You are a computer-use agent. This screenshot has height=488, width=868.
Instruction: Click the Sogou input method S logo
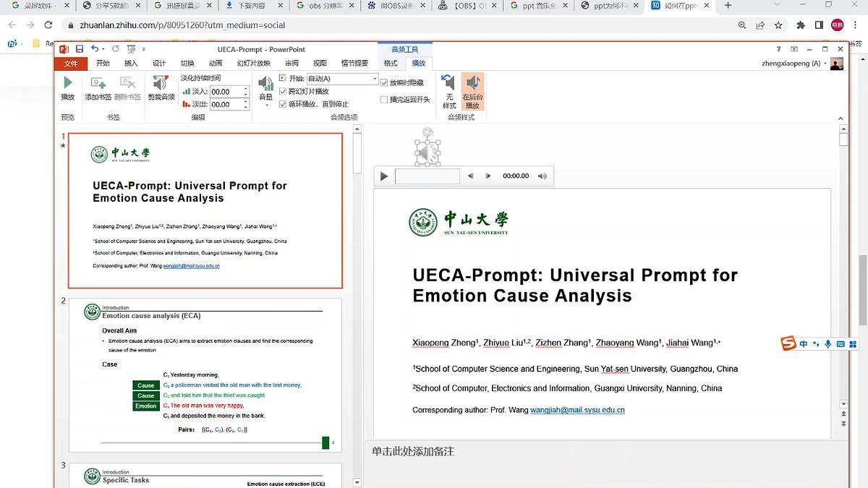click(x=788, y=343)
